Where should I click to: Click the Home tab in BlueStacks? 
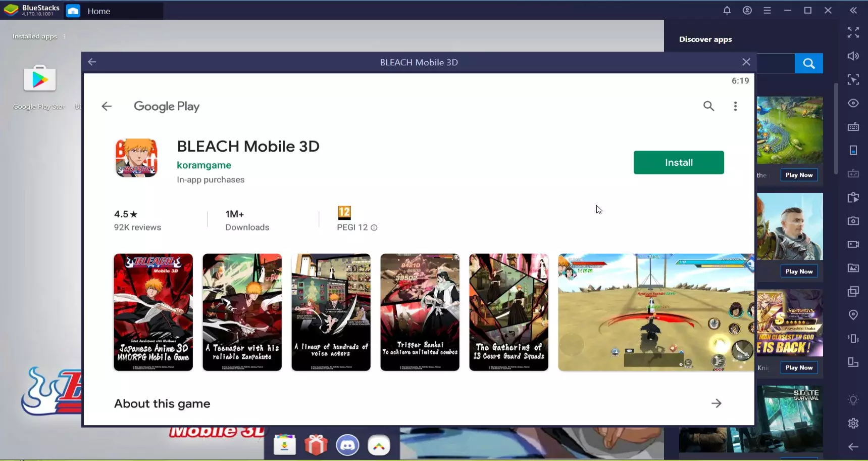tap(98, 11)
